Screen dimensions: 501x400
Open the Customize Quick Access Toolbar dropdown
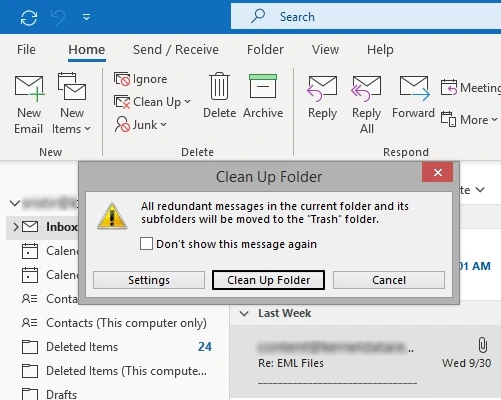[87, 17]
